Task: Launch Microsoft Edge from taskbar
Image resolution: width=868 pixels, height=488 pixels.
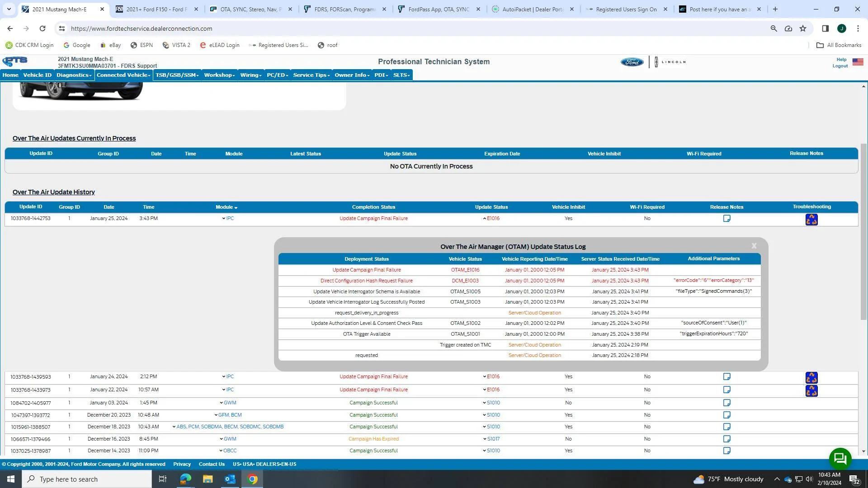Action: point(185,479)
